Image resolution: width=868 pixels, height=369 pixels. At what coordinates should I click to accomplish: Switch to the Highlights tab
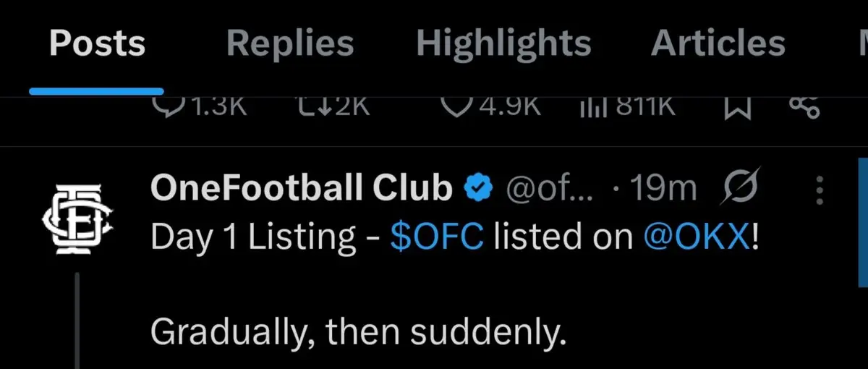[503, 44]
